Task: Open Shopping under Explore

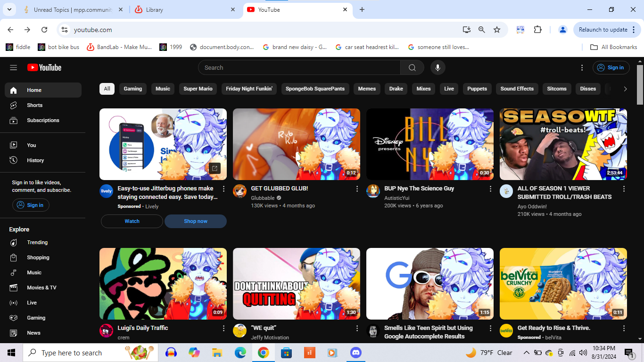Action: (x=43, y=257)
